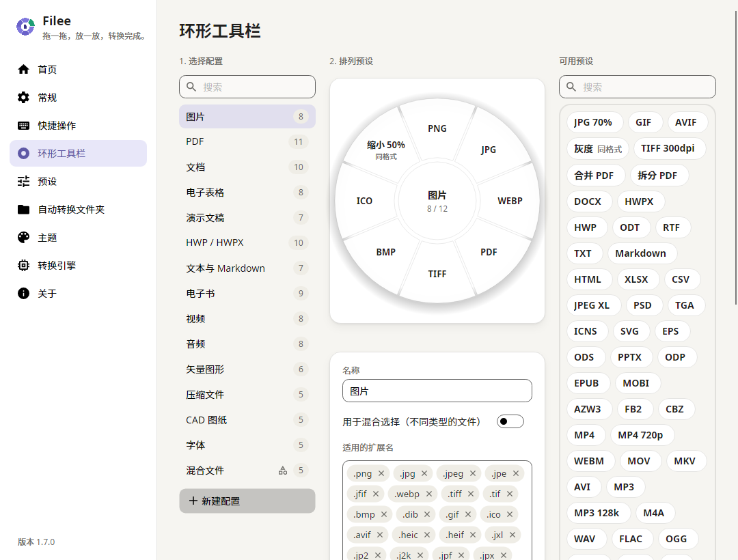The height and width of the screenshot is (560, 738).
Task: Select 文本与 Markdown configuration
Action: 247,268
